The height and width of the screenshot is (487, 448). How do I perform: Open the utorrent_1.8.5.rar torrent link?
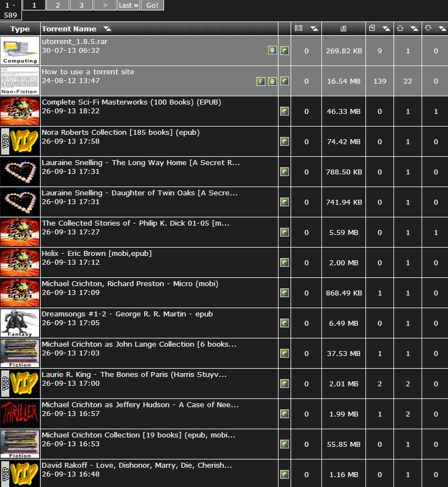(74, 42)
